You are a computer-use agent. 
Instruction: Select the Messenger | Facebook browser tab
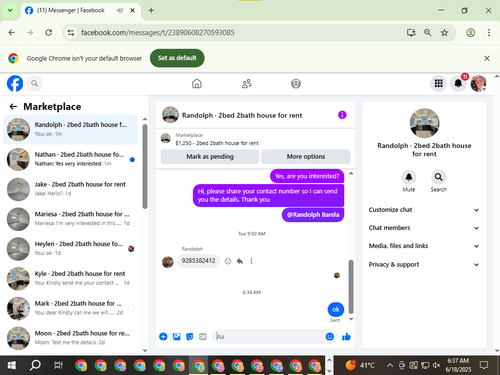click(81, 10)
